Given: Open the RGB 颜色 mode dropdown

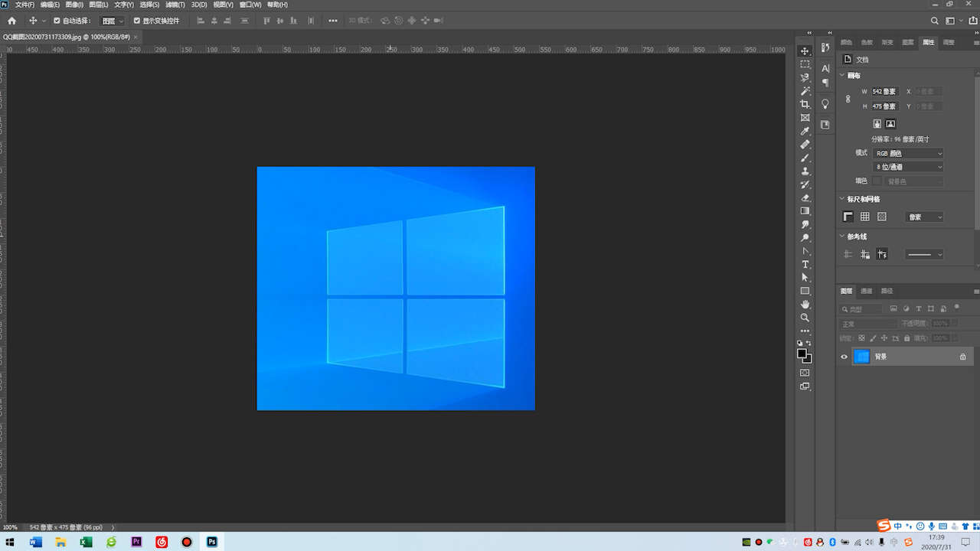Looking at the screenshot, I should click(x=908, y=153).
